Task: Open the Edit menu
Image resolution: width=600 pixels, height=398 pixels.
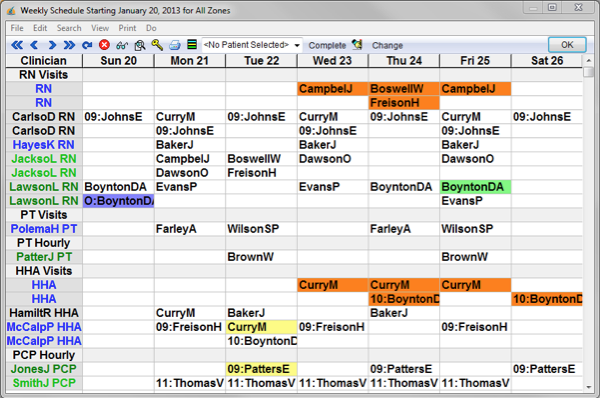Action: [40, 28]
